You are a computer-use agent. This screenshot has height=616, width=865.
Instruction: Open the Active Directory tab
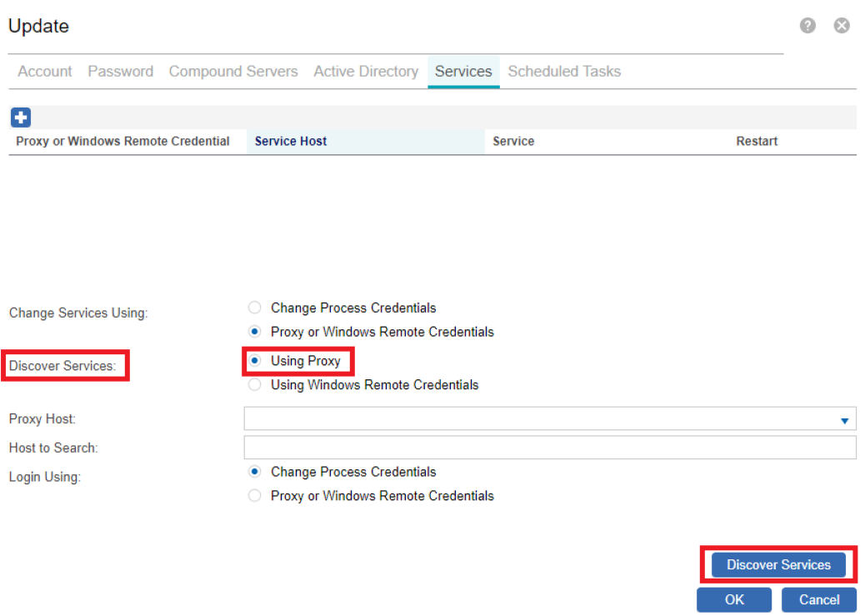coord(366,72)
